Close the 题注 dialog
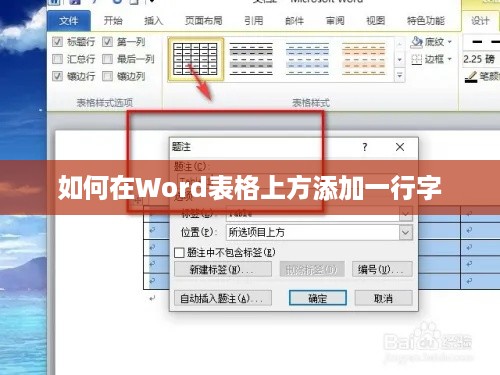 coord(400,147)
